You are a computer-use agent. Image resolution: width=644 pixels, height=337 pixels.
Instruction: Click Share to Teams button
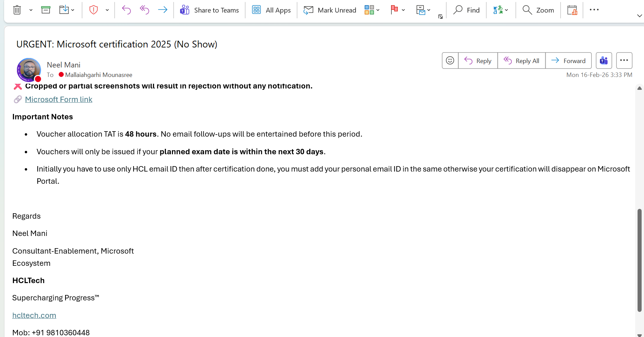click(210, 10)
